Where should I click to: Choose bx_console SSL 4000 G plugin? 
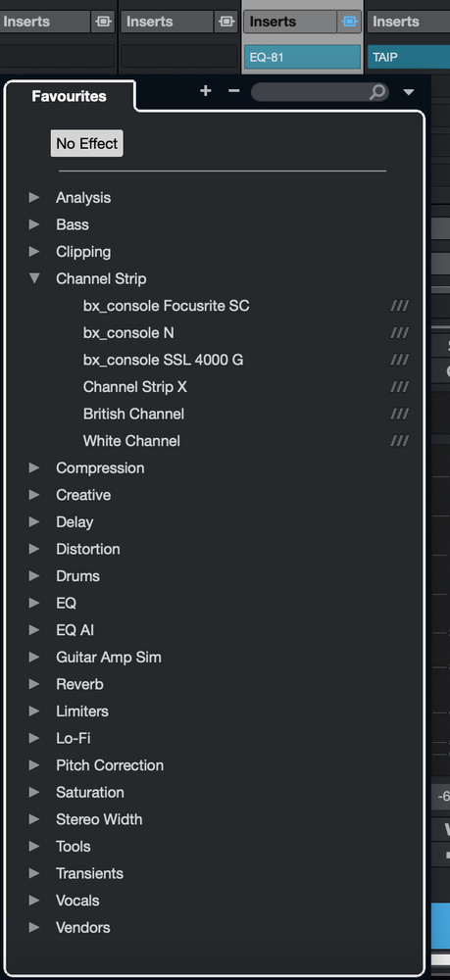coord(163,360)
